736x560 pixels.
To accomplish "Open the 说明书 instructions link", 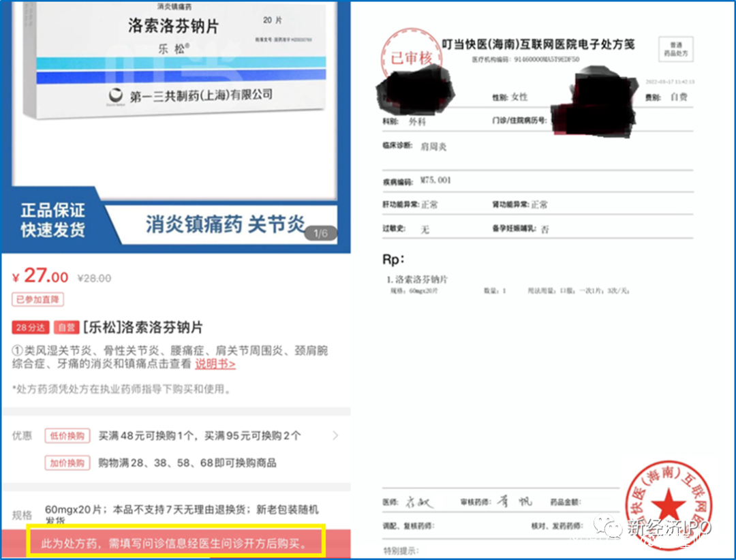I will pyautogui.click(x=215, y=364).
